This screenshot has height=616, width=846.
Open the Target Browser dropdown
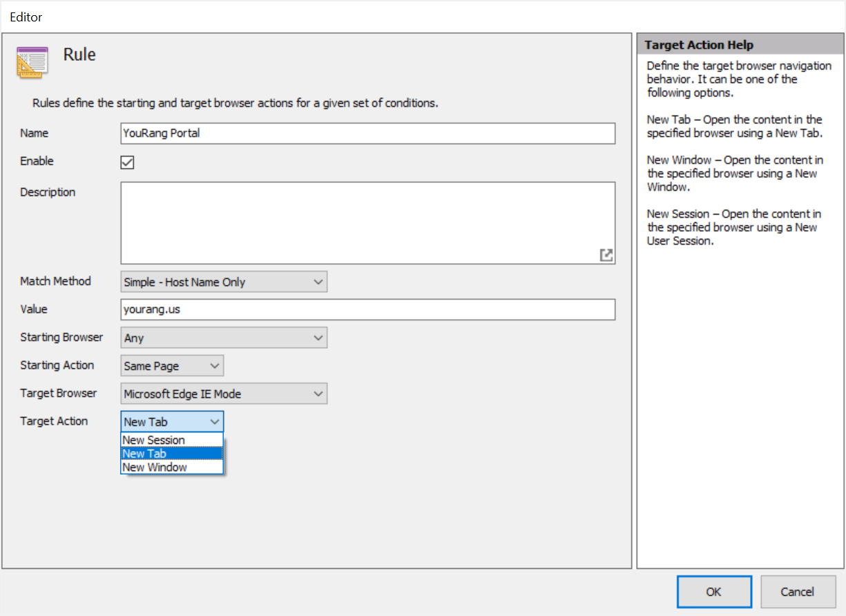tap(223, 394)
